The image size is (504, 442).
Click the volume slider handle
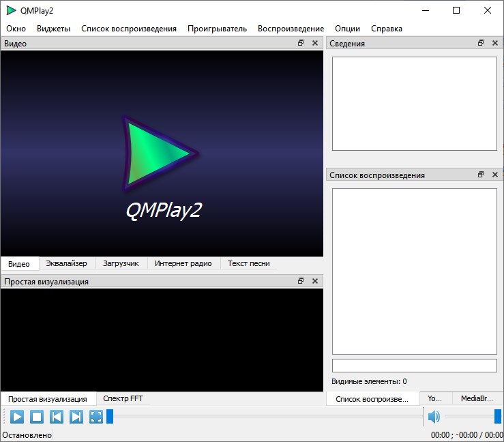(x=498, y=416)
